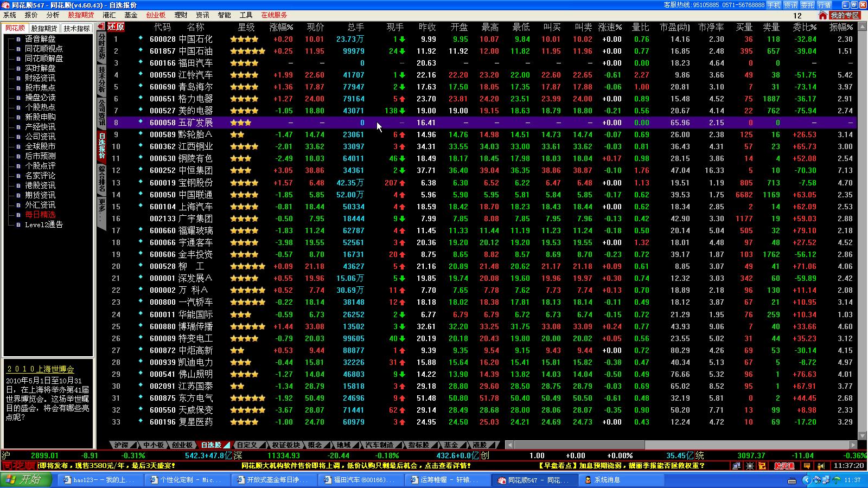Click the red collapse-panel arrow icon beside 还原

tap(101, 27)
